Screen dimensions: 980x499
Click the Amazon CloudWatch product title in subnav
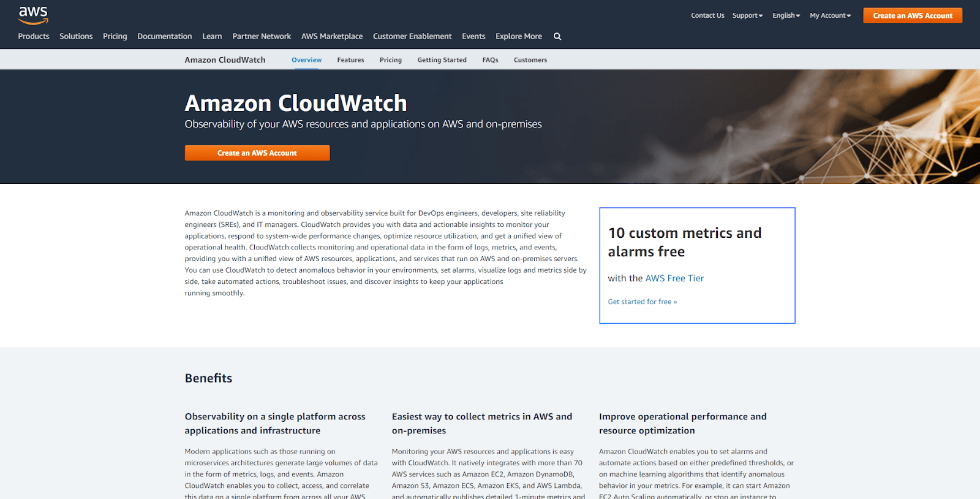(225, 59)
